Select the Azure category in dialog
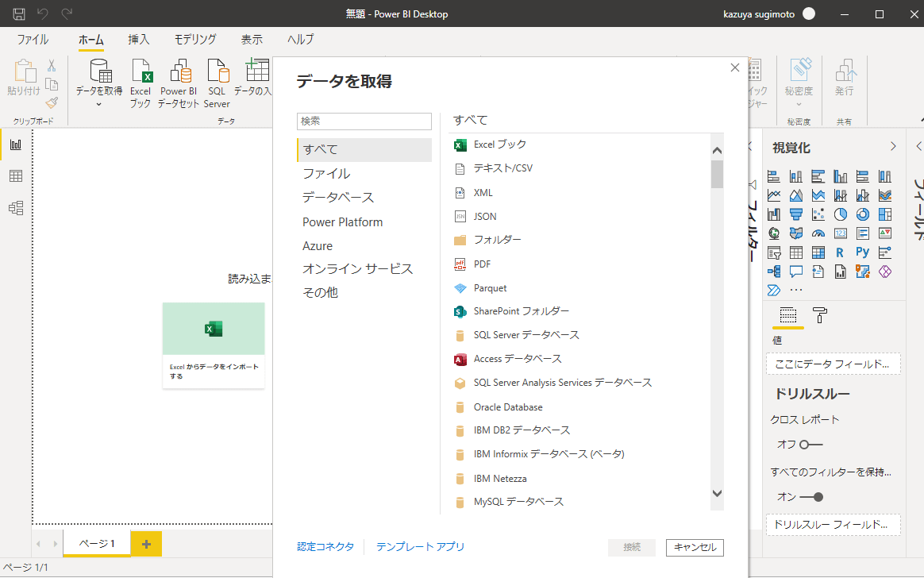 click(364, 245)
